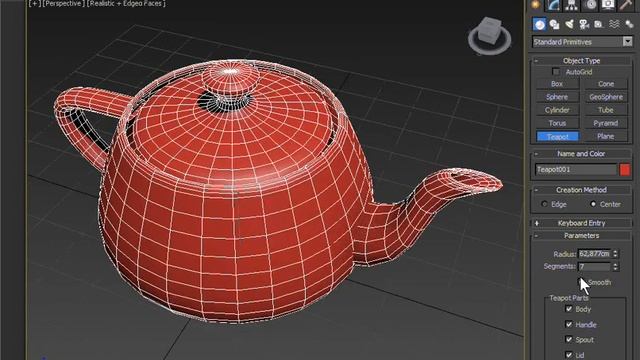640x360 pixels.
Task: Click the Cone primitive button
Action: pyautogui.click(x=606, y=84)
